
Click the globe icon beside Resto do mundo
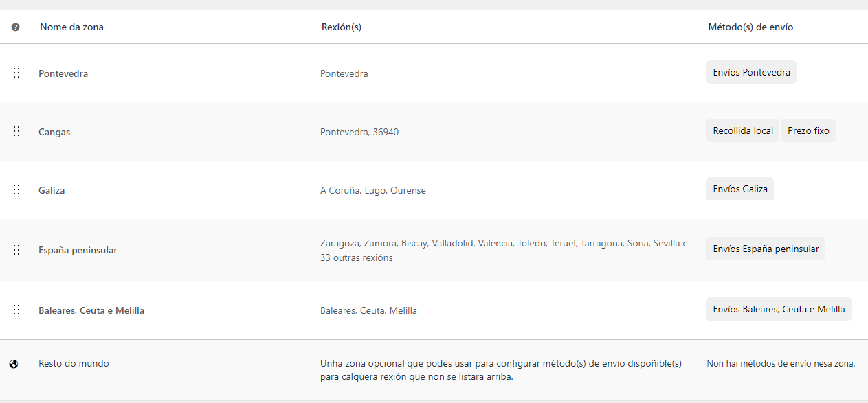point(14,364)
